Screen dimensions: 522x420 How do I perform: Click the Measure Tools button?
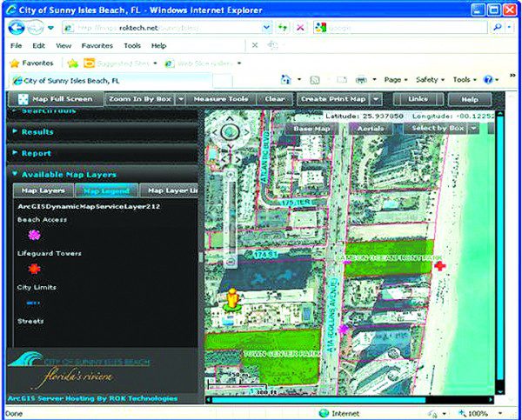[x=220, y=99]
